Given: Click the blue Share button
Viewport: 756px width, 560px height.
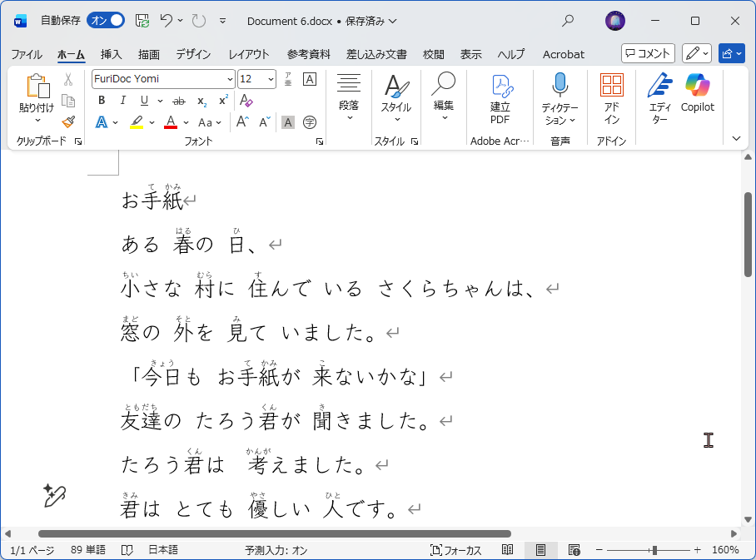Looking at the screenshot, I should 731,53.
